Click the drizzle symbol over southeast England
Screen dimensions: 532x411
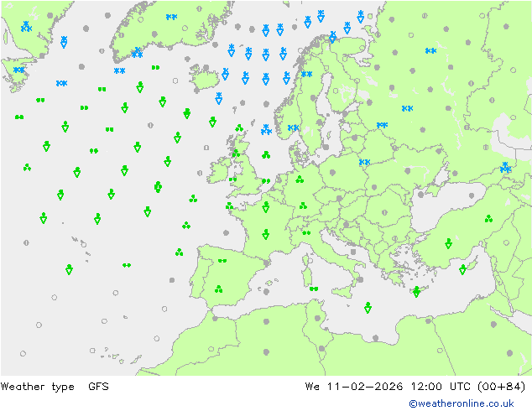coord(266,181)
